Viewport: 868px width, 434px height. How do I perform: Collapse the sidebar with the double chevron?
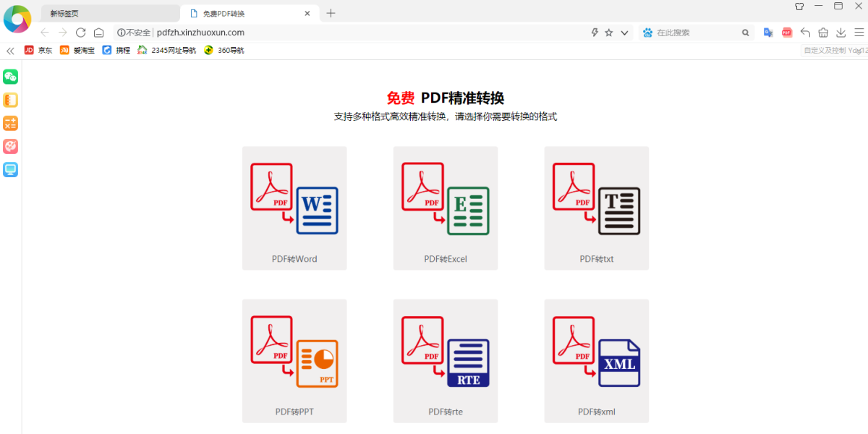point(10,51)
